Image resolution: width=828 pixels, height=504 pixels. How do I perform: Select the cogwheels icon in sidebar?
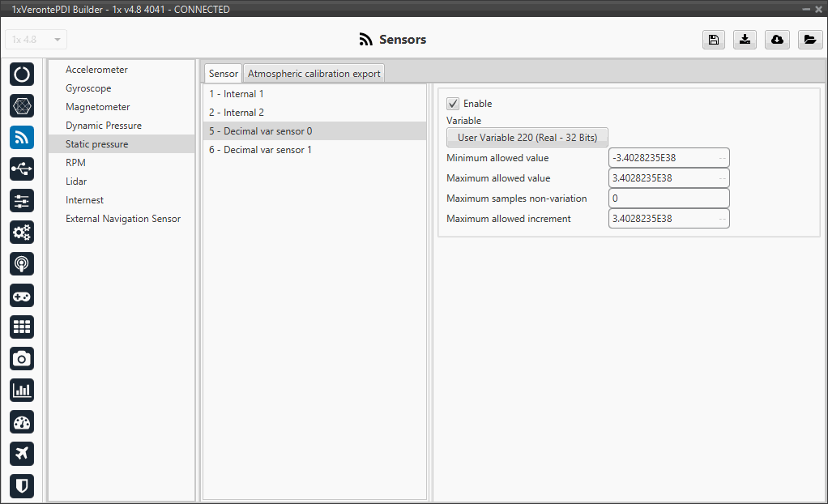click(x=22, y=232)
